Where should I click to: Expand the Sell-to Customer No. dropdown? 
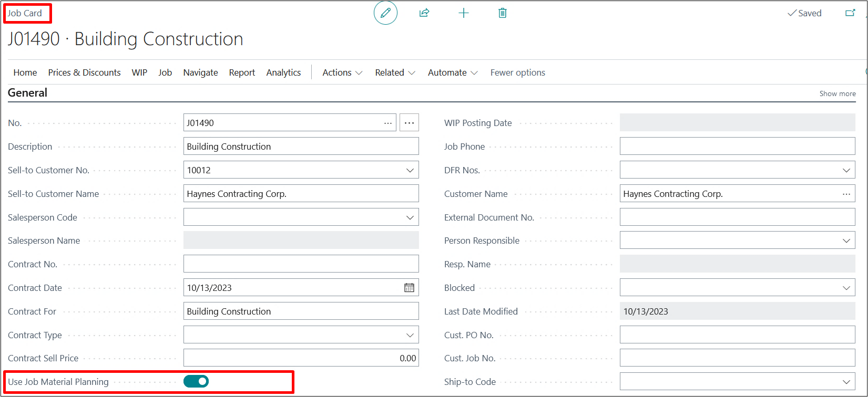pyautogui.click(x=410, y=170)
